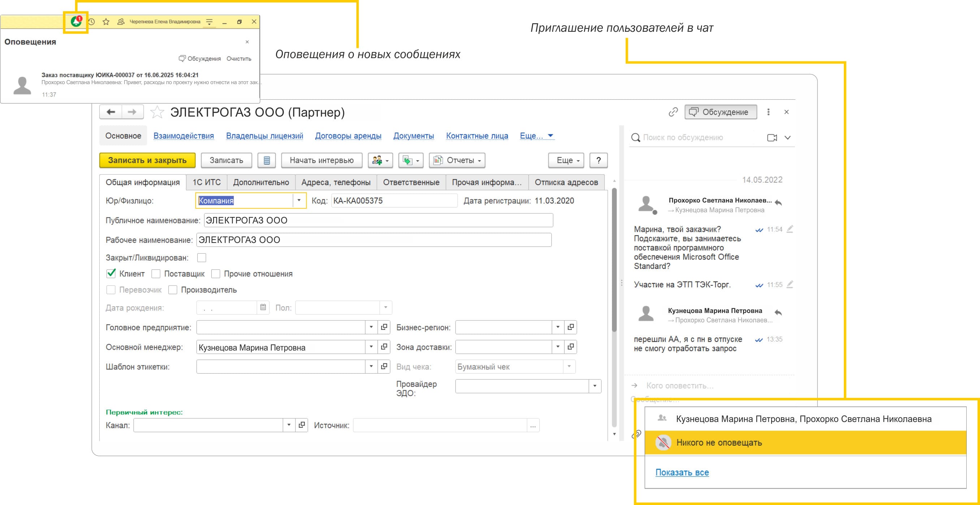Click the notification bell icon with red badge
The height and width of the screenshot is (505, 980).
(x=76, y=22)
